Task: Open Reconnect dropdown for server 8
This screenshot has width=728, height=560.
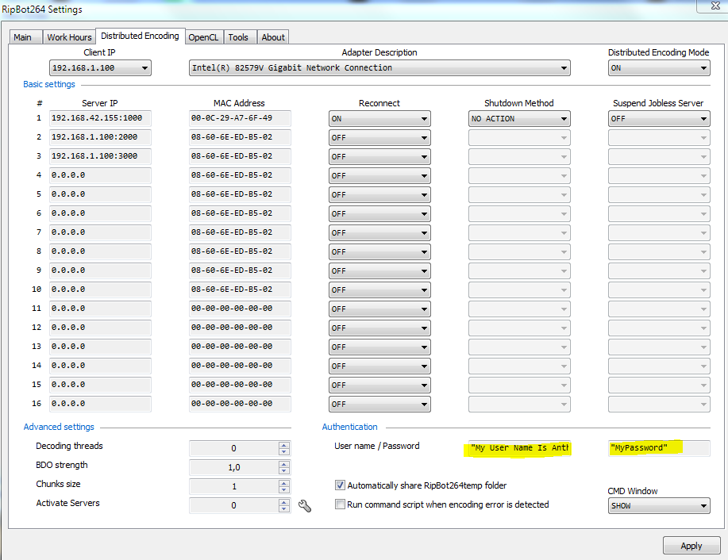Action: [x=379, y=252]
